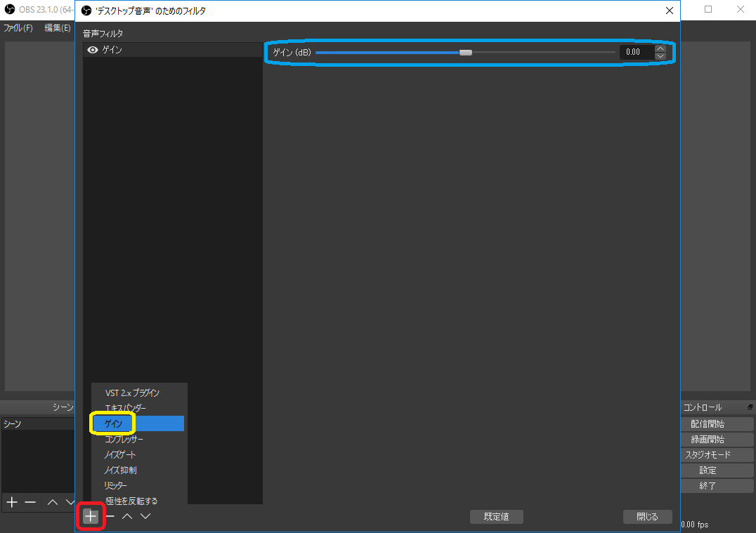The image size is (756, 533).
Task: Pick VST 2.x プラグイン from the menu
Action: tap(132, 393)
